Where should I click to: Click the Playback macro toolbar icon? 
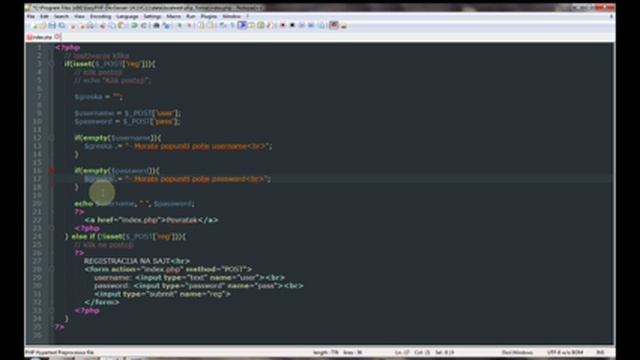[x=302, y=25]
